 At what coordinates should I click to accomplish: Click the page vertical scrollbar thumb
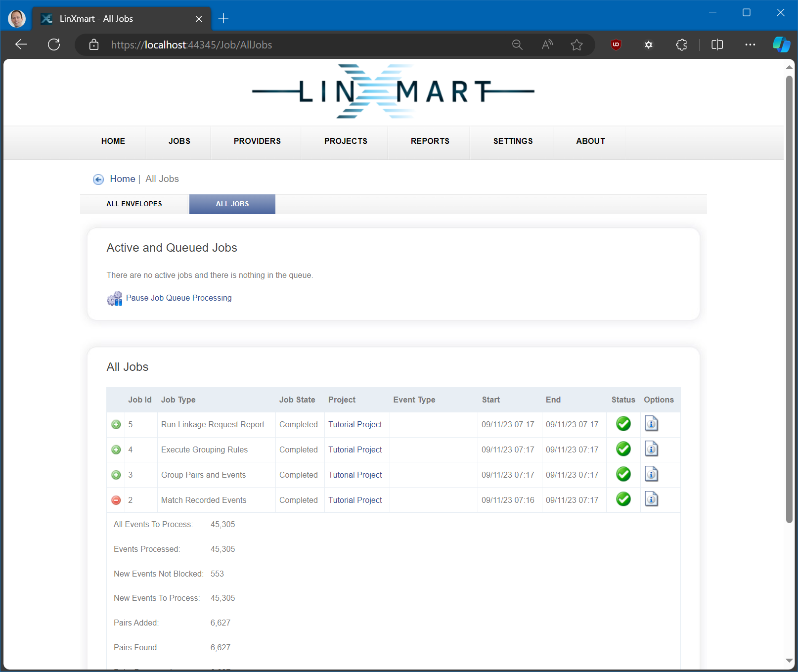(x=789, y=299)
